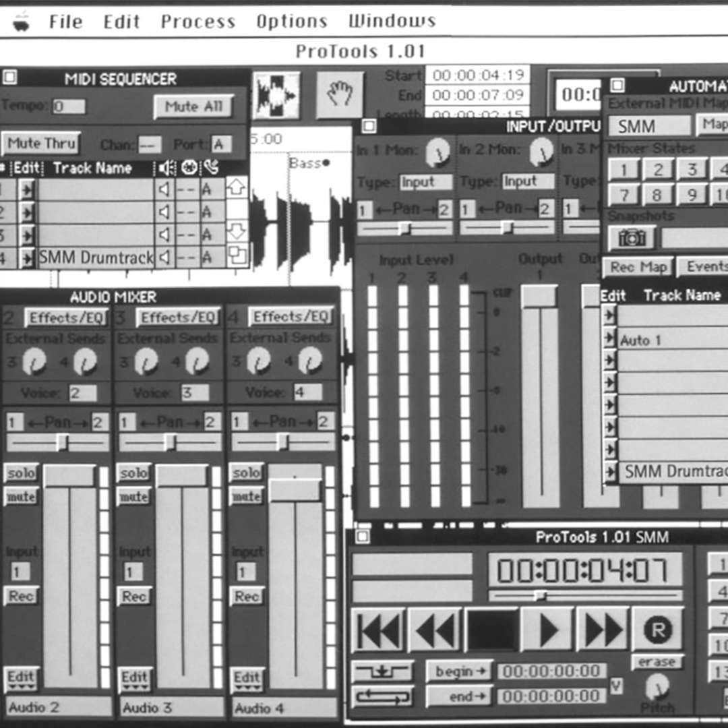Open Voice selector showing 2
This screenshot has width=728, height=728.
pos(83,393)
